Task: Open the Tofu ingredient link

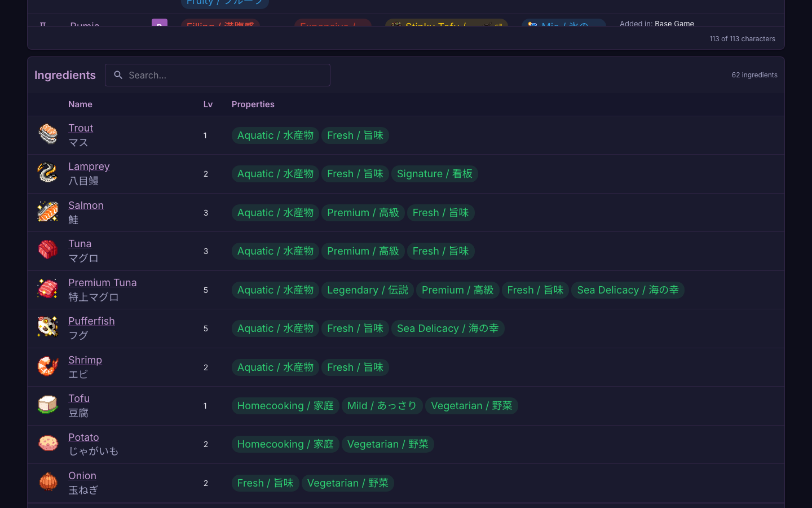Action: (79, 398)
